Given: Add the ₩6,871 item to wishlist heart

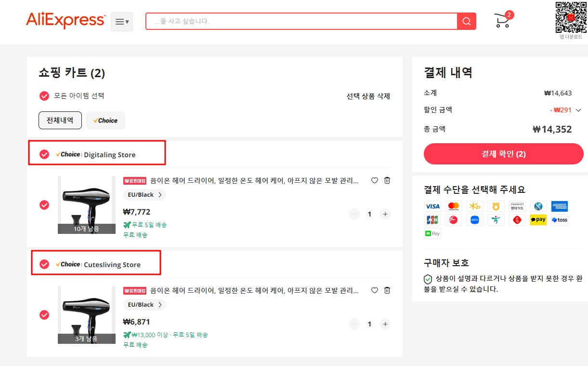Looking at the screenshot, I should click(x=375, y=290).
